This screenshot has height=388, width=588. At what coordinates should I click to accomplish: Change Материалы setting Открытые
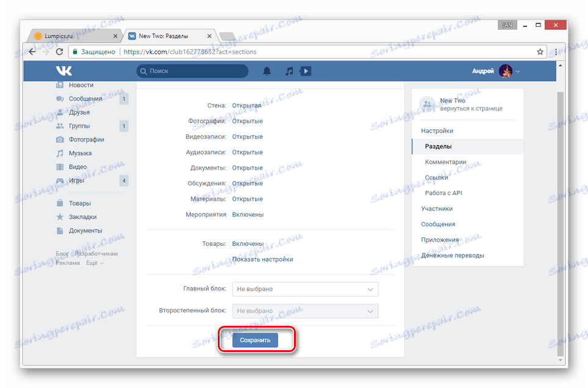[x=248, y=199]
